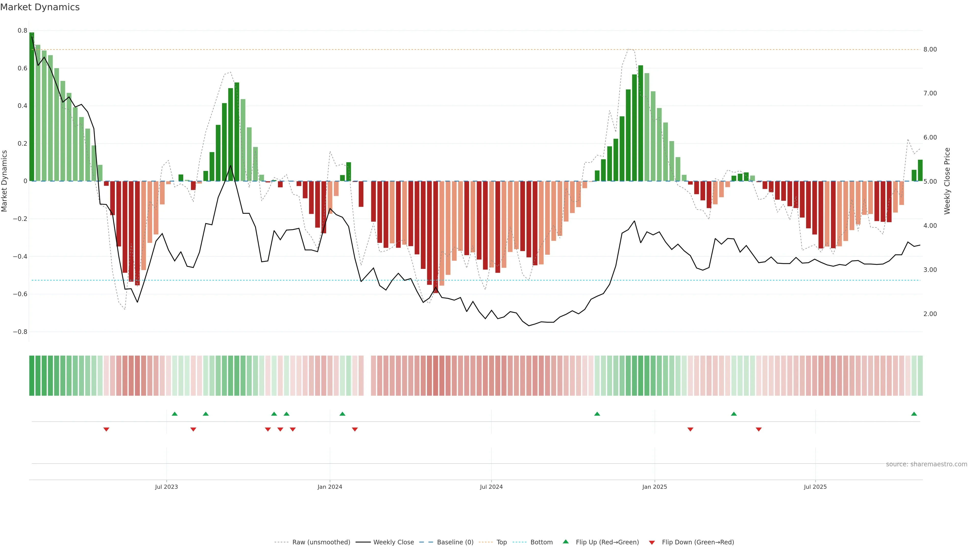Click the Jul 2024 x-axis label
Image resolution: width=980 pixels, height=551 pixels.
pyautogui.click(x=491, y=487)
